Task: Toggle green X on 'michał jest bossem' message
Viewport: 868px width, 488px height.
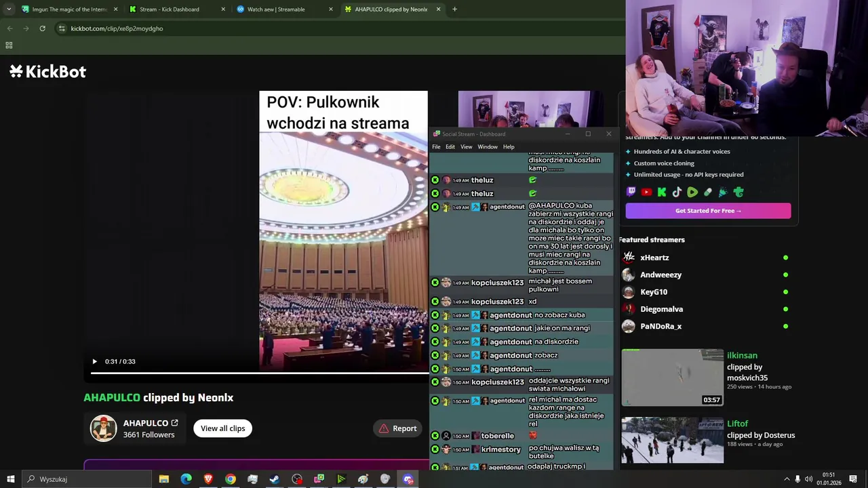Action: (435, 283)
